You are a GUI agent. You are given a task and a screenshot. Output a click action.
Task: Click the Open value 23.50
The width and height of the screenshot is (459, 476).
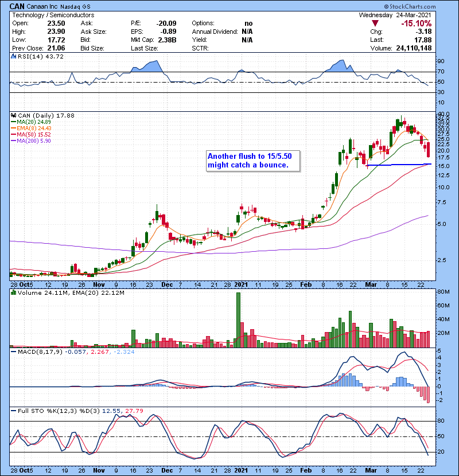point(56,24)
